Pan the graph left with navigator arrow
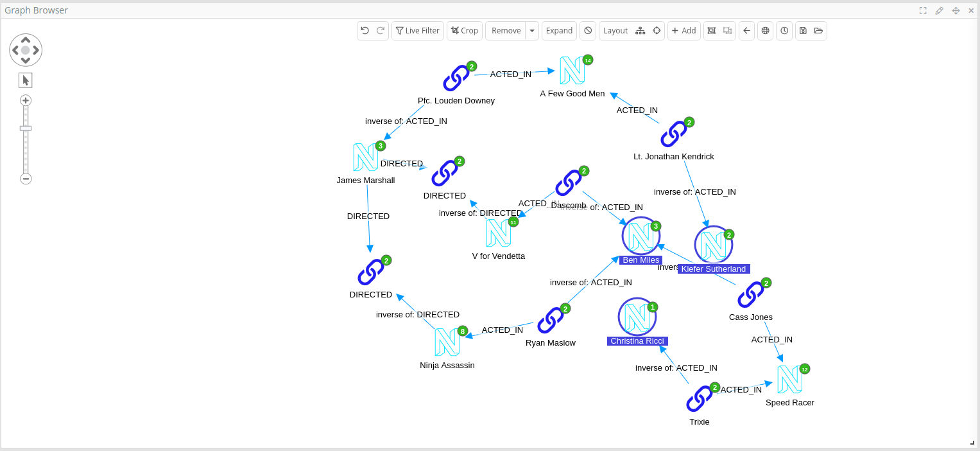Viewport: 980px width, 451px height. coord(15,50)
